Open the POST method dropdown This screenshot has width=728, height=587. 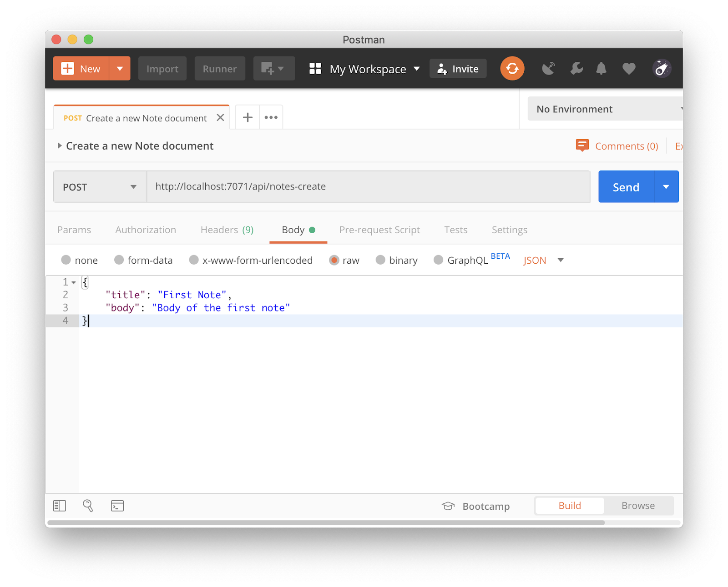click(x=100, y=187)
